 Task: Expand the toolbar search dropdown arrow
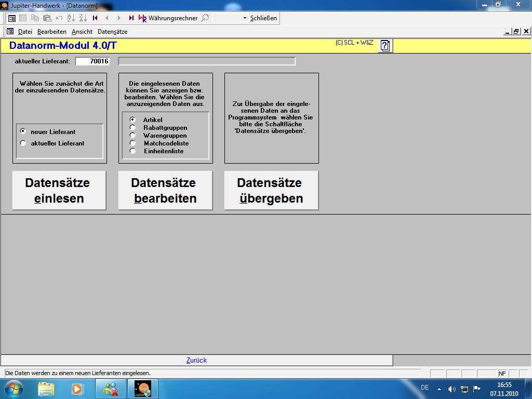click(x=245, y=18)
